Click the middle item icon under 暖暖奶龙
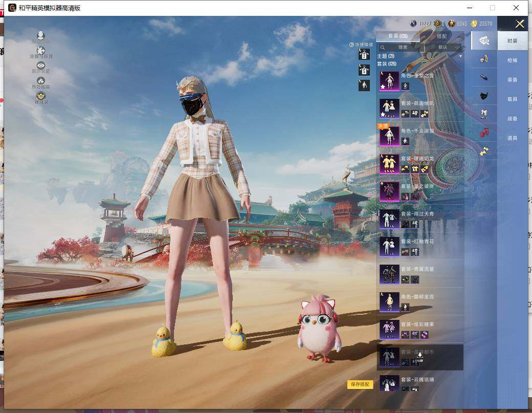 (x=415, y=169)
